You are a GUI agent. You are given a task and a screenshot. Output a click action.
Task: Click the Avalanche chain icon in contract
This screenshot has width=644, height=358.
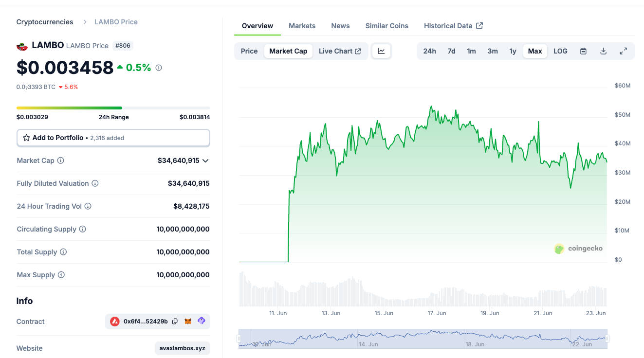[115, 322]
